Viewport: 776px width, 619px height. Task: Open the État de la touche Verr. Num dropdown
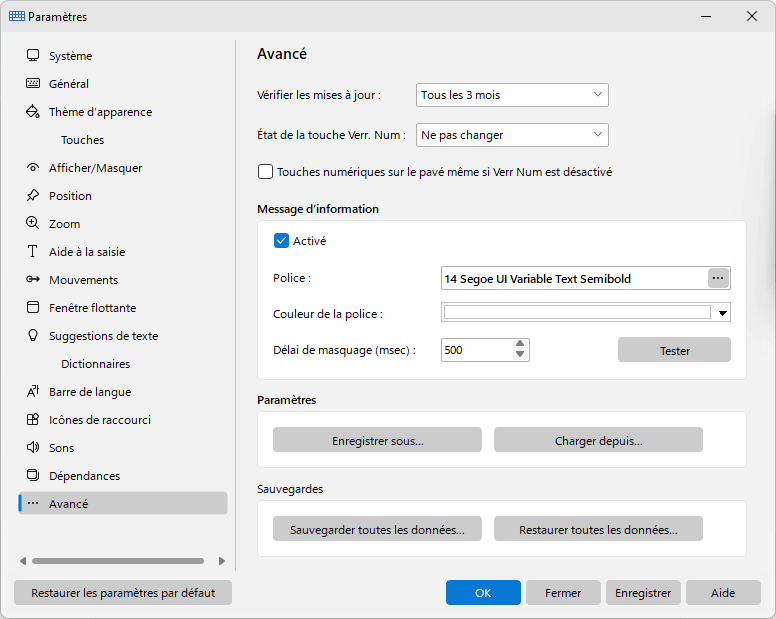(x=512, y=135)
